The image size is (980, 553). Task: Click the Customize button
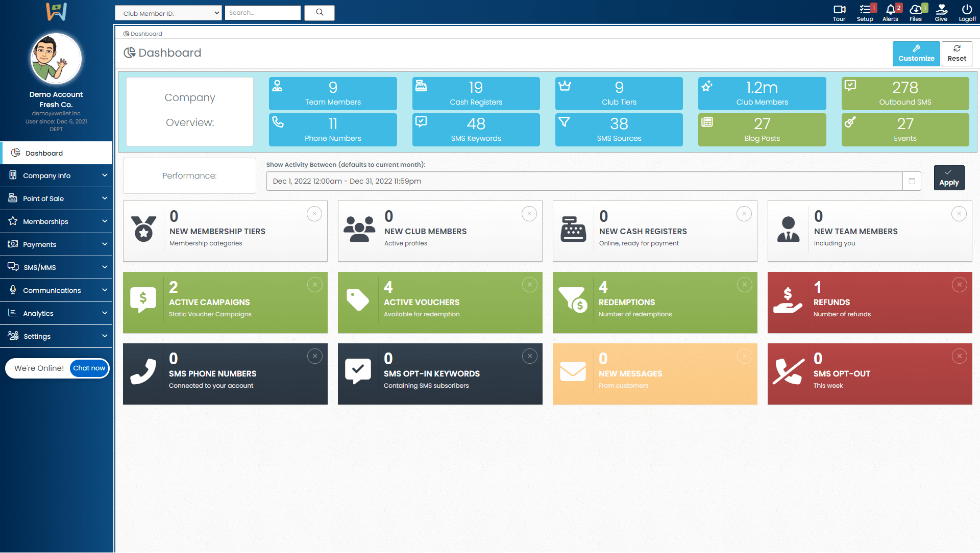coord(916,54)
